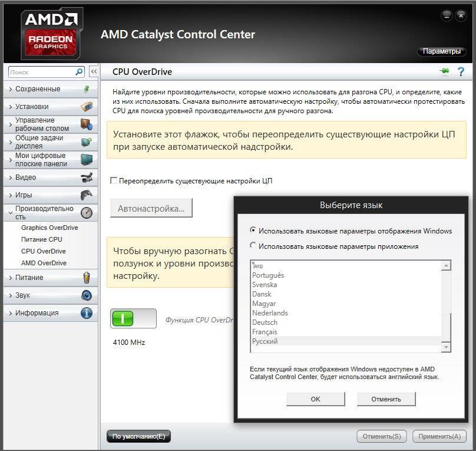Expand the Звук section

(x=51, y=295)
